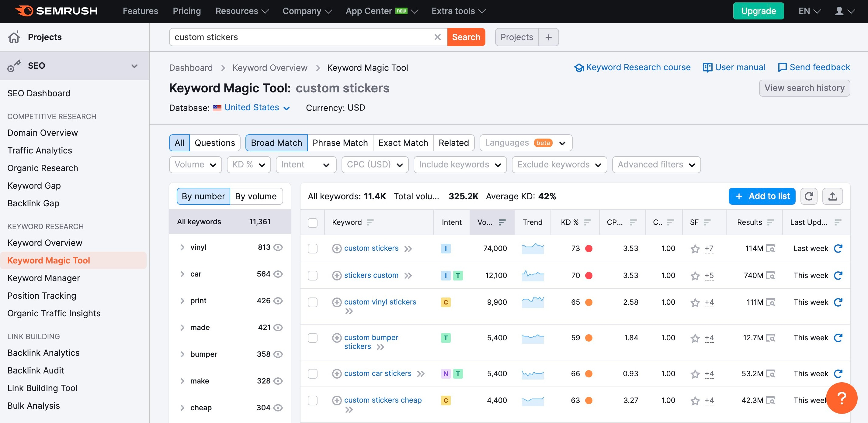
Task: Open the Keyword Research course link
Action: point(632,67)
